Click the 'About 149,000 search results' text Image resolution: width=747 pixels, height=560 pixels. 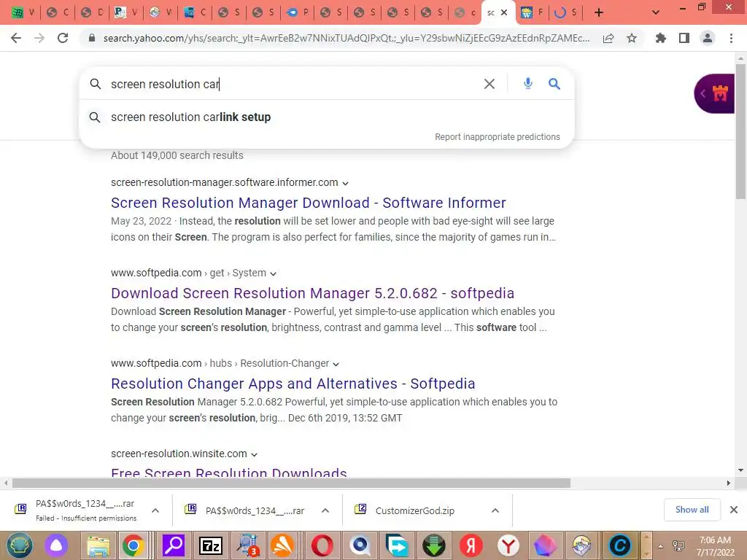177,155
